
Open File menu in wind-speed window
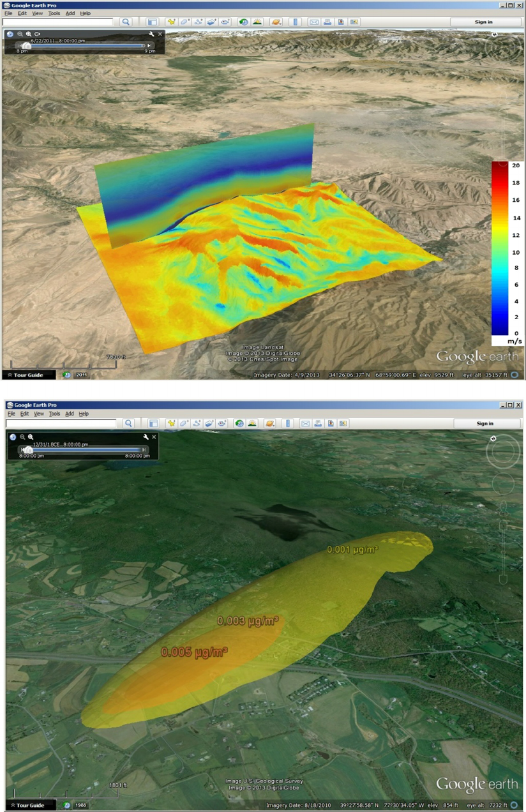8,13
